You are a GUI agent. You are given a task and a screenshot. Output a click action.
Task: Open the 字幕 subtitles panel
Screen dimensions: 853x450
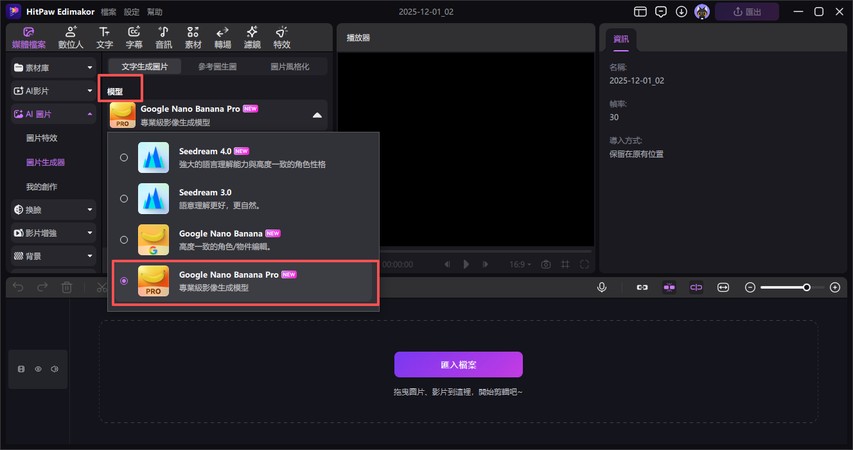pyautogui.click(x=134, y=37)
